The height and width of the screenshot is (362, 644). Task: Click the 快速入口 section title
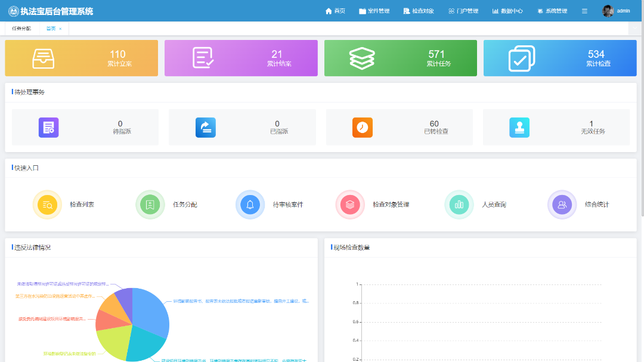click(x=26, y=168)
